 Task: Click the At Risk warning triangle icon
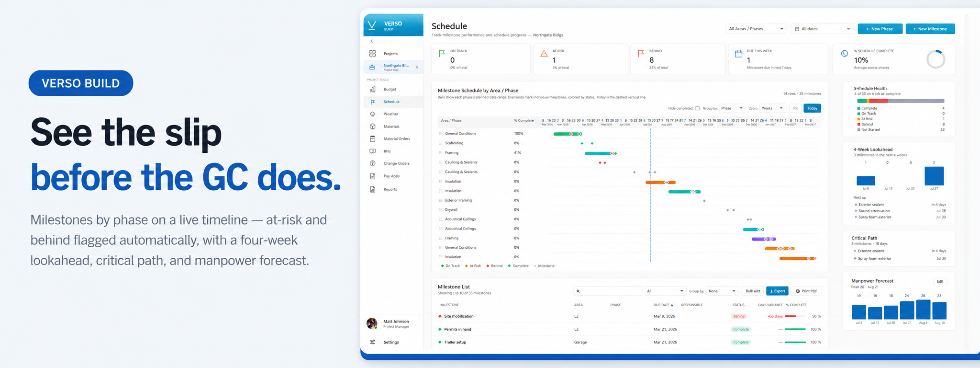[544, 54]
